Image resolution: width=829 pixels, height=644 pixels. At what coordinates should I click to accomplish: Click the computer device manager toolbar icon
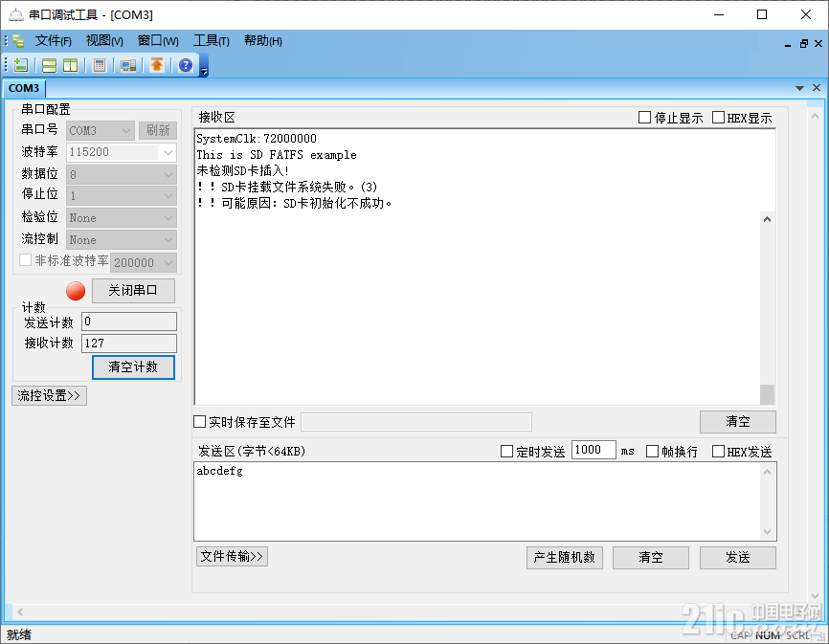[x=128, y=65]
